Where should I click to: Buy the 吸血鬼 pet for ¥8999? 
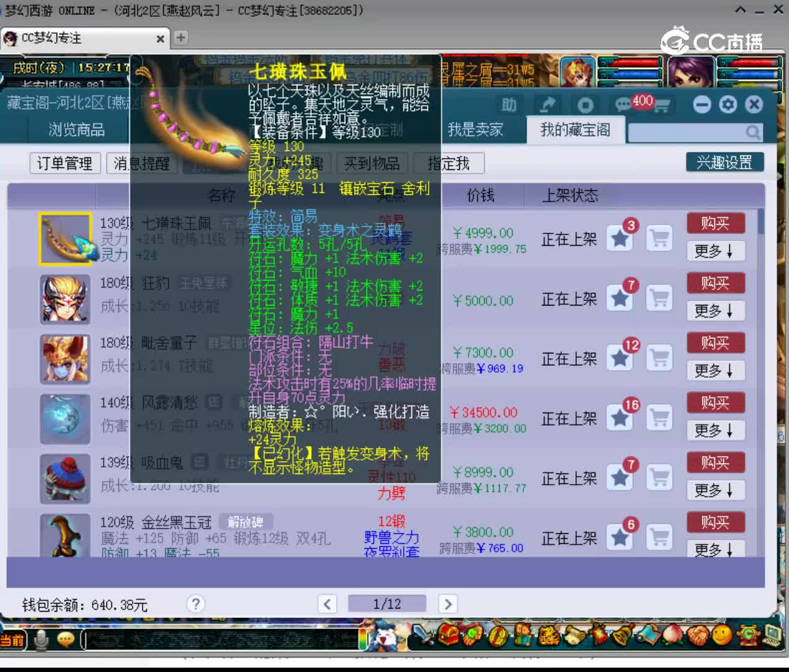click(x=716, y=462)
